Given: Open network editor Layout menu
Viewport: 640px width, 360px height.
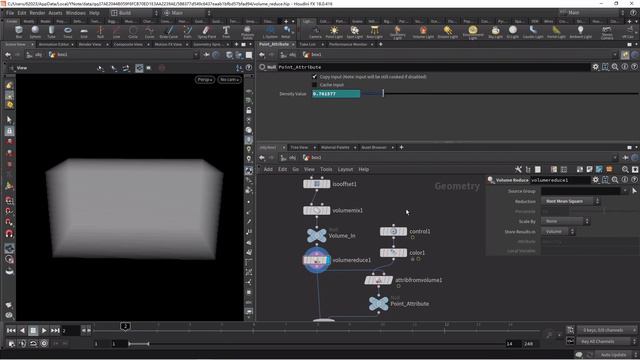Looking at the screenshot, I should [345, 169].
